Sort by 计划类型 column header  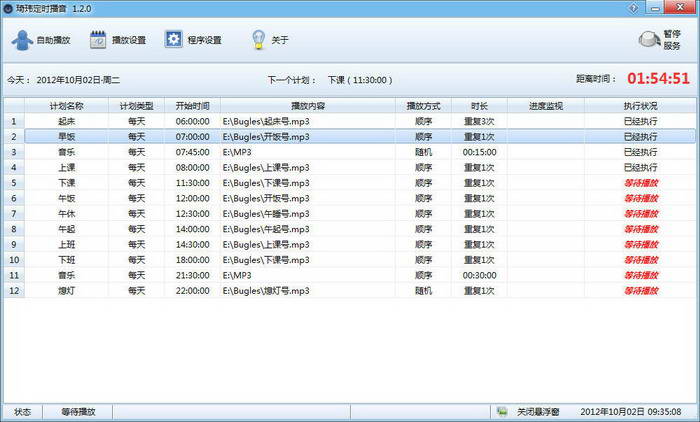click(137, 106)
